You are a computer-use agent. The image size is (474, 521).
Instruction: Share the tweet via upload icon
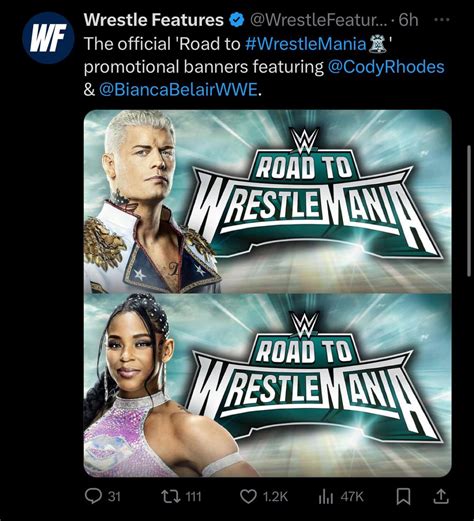(x=440, y=496)
